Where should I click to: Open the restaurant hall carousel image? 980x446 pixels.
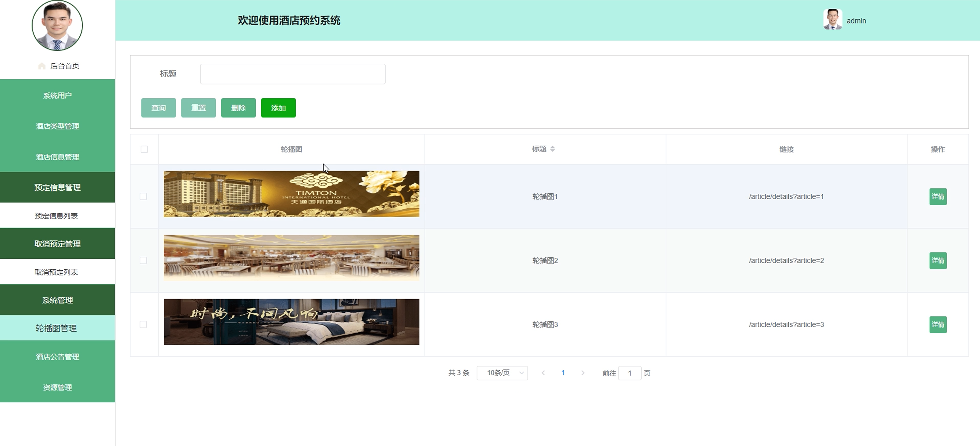tap(291, 258)
